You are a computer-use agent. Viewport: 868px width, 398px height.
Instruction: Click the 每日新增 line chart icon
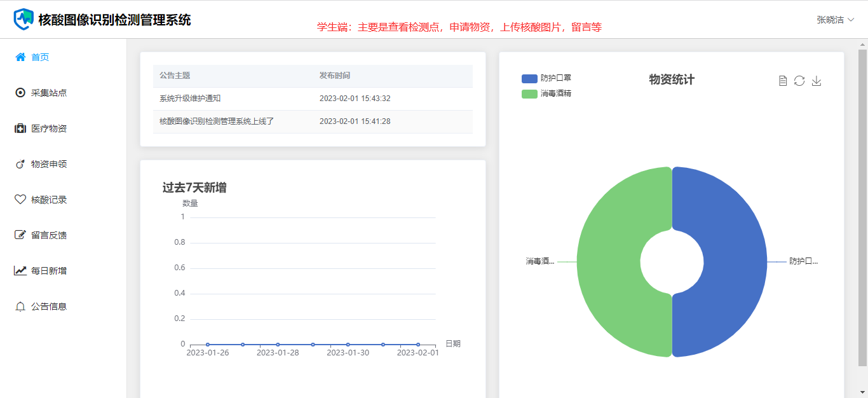(x=20, y=271)
